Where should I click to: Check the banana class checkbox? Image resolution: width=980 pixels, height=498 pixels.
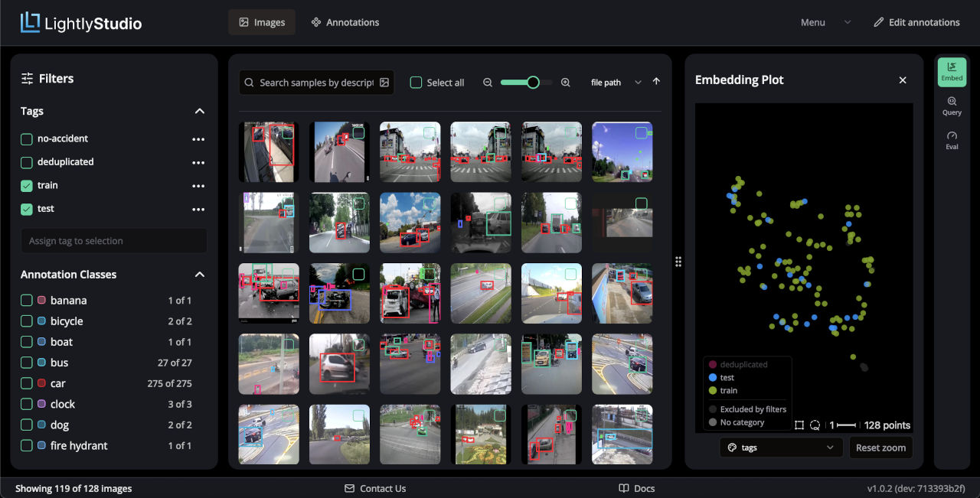point(26,301)
